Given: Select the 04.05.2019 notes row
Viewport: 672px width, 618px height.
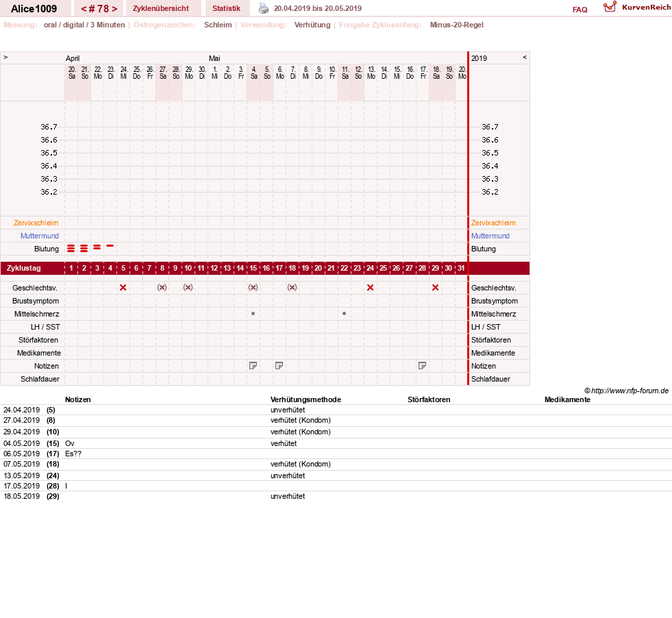Looking at the screenshot, I should 336,443.
